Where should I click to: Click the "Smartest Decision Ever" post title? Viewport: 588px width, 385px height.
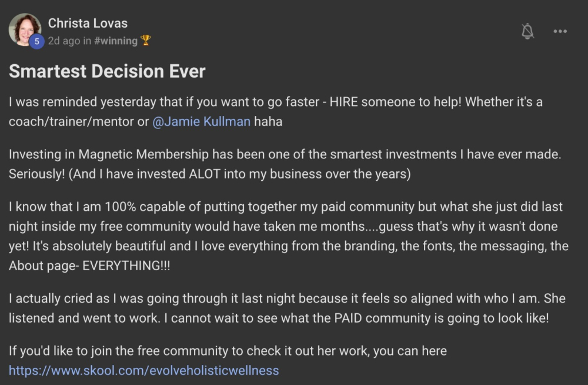pos(107,72)
